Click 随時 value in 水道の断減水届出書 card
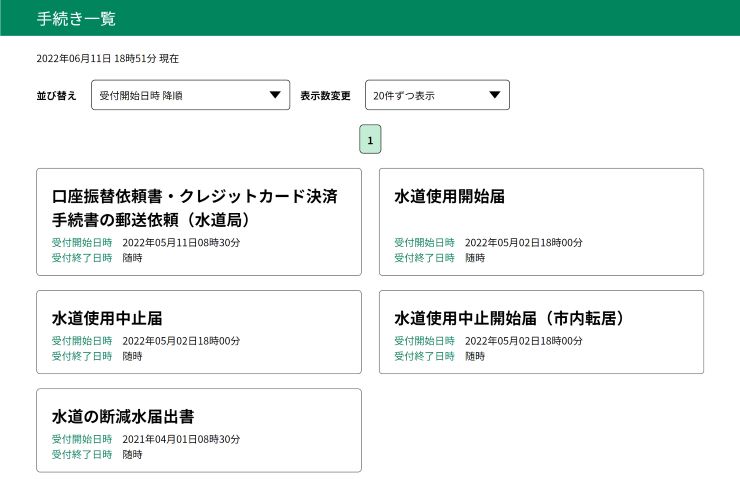This screenshot has height=479, width=740. click(133, 454)
